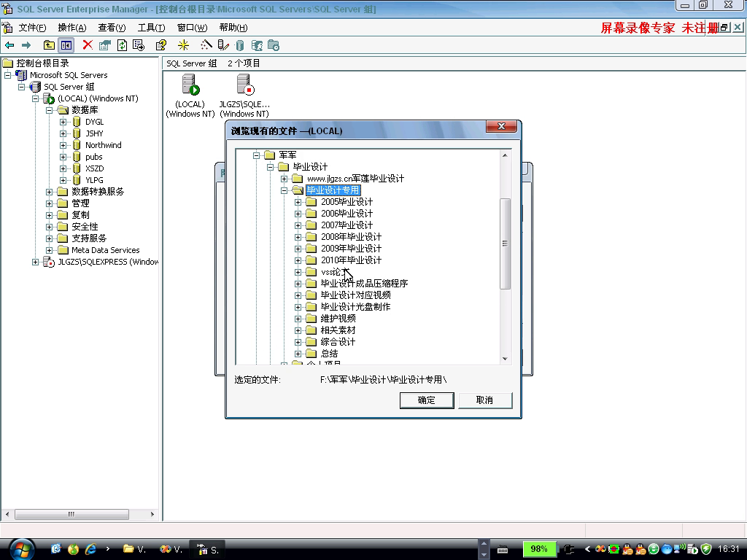
Task: Open the Windows Start orb
Action: pos(23,549)
